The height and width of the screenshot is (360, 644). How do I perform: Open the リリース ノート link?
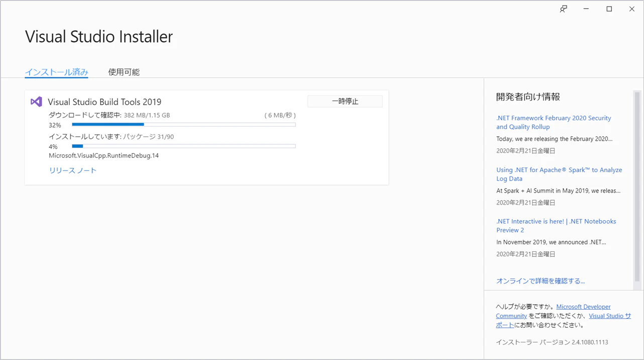[73, 170]
